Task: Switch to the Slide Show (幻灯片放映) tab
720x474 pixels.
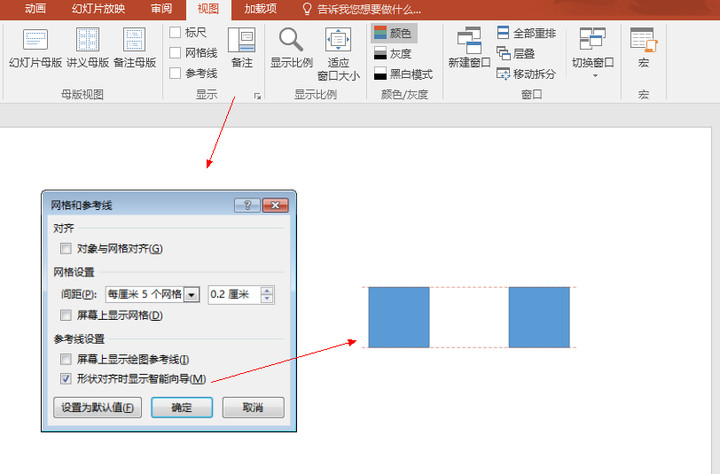Action: pos(98,9)
